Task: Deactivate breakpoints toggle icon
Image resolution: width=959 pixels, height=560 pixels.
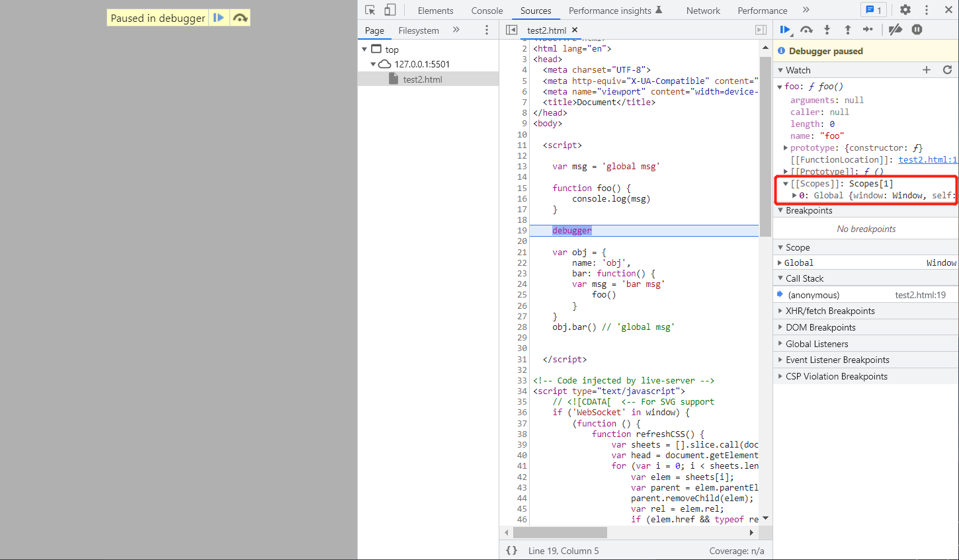Action: 896,30
